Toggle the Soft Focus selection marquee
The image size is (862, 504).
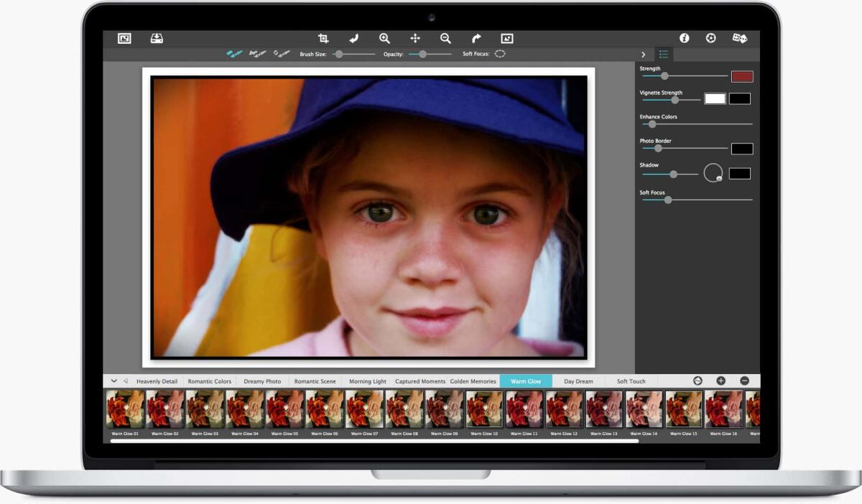click(501, 53)
